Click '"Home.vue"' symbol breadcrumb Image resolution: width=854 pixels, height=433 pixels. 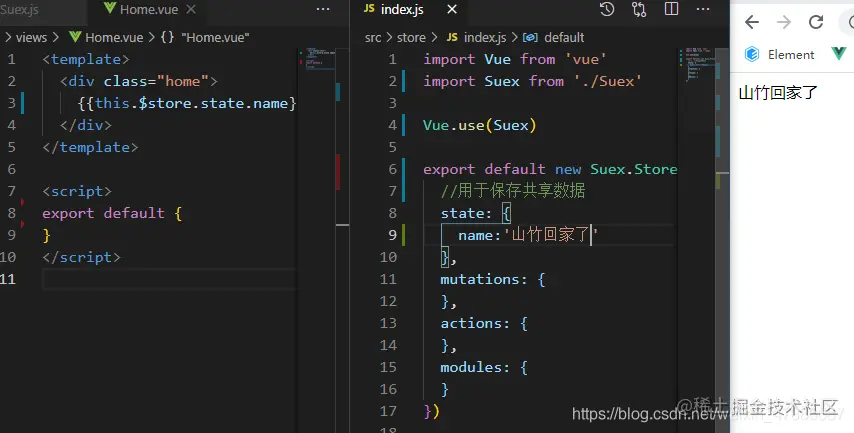point(205,38)
